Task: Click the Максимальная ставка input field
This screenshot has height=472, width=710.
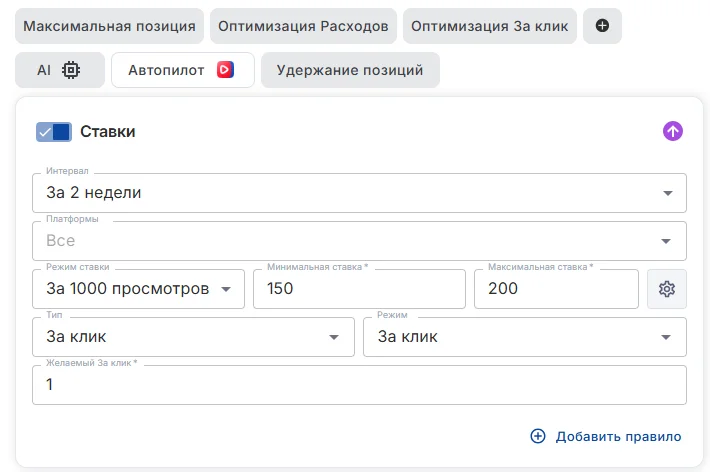Action: point(555,289)
